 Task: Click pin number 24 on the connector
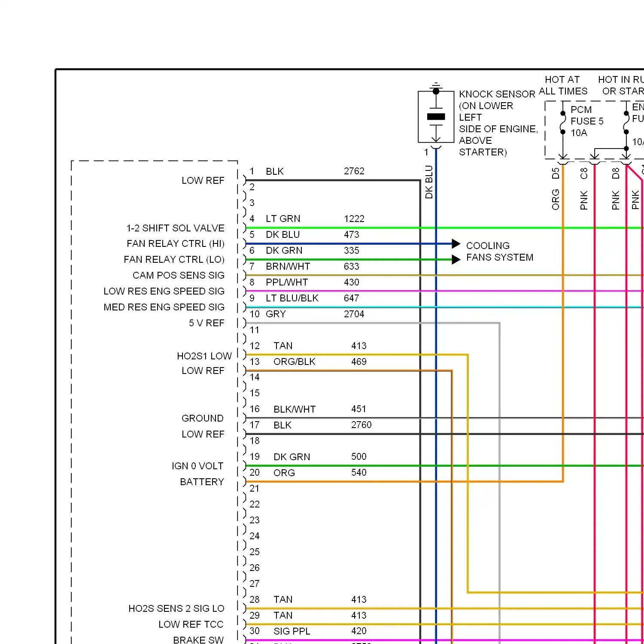tap(255, 536)
